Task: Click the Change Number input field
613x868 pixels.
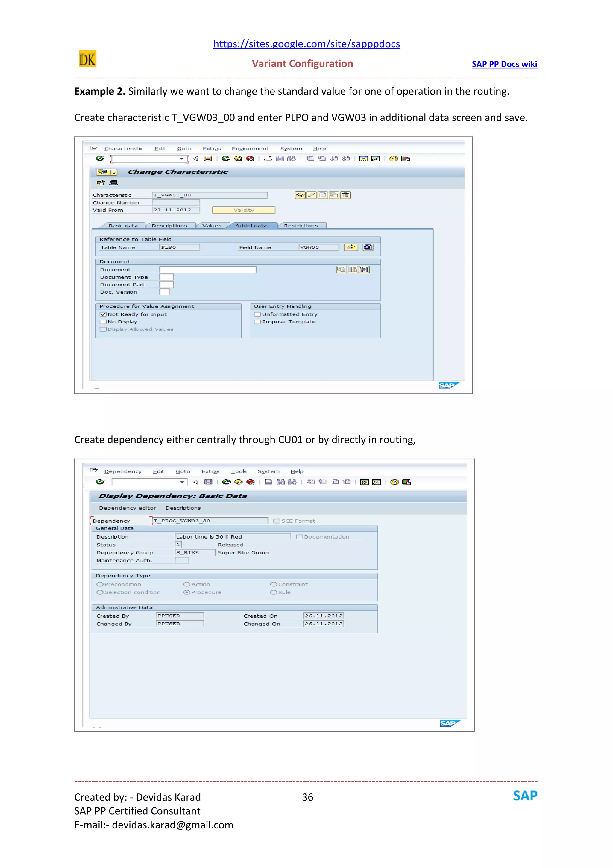Action: pyautogui.click(x=176, y=203)
